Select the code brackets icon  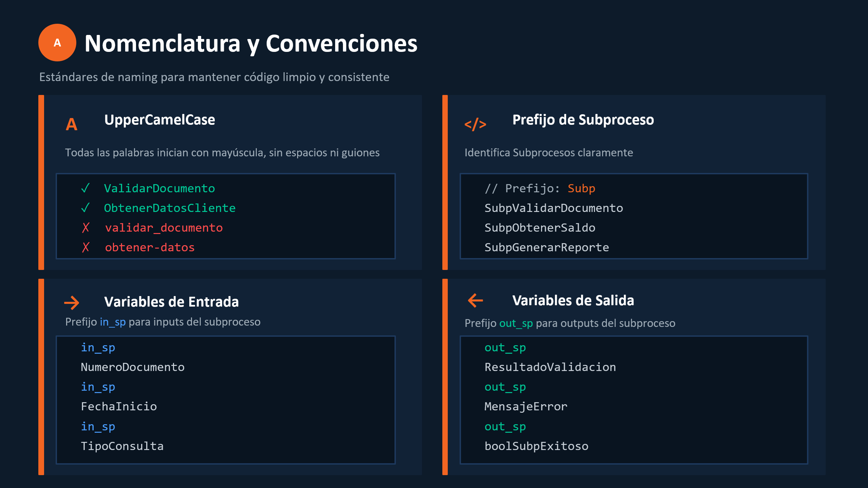(475, 124)
